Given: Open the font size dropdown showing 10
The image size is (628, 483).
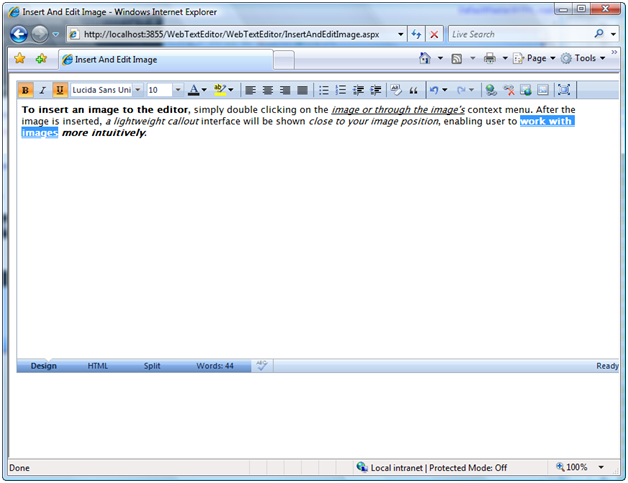Looking at the screenshot, I should click(177, 90).
